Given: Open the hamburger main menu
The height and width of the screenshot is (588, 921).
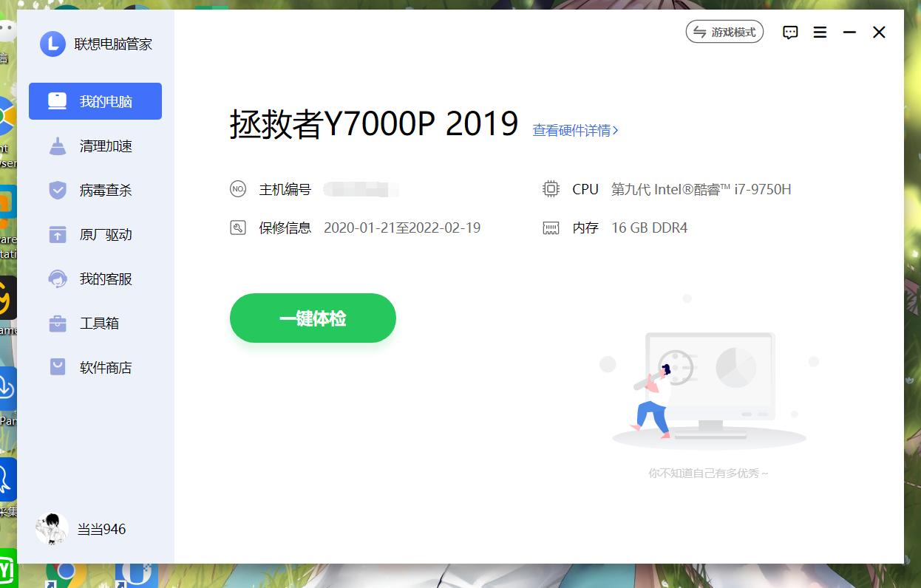Looking at the screenshot, I should pyautogui.click(x=820, y=32).
